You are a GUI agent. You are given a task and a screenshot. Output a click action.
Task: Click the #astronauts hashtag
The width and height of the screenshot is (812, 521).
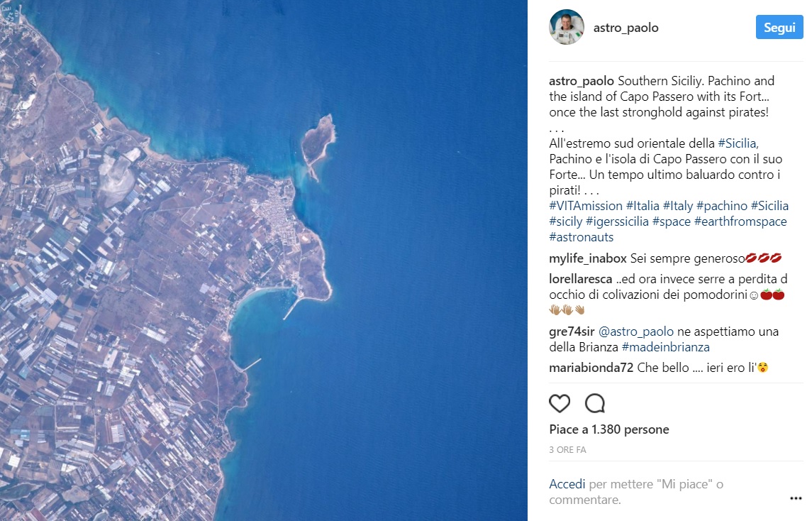[x=581, y=237]
